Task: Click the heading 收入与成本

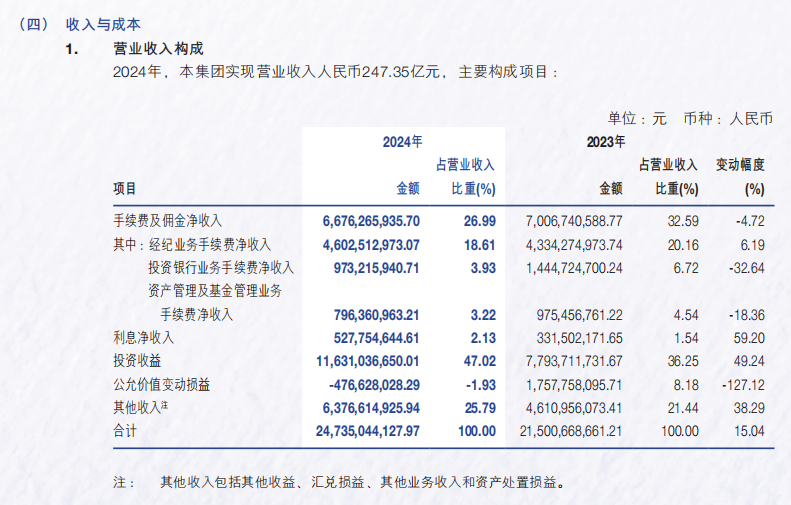Action: click(103, 24)
